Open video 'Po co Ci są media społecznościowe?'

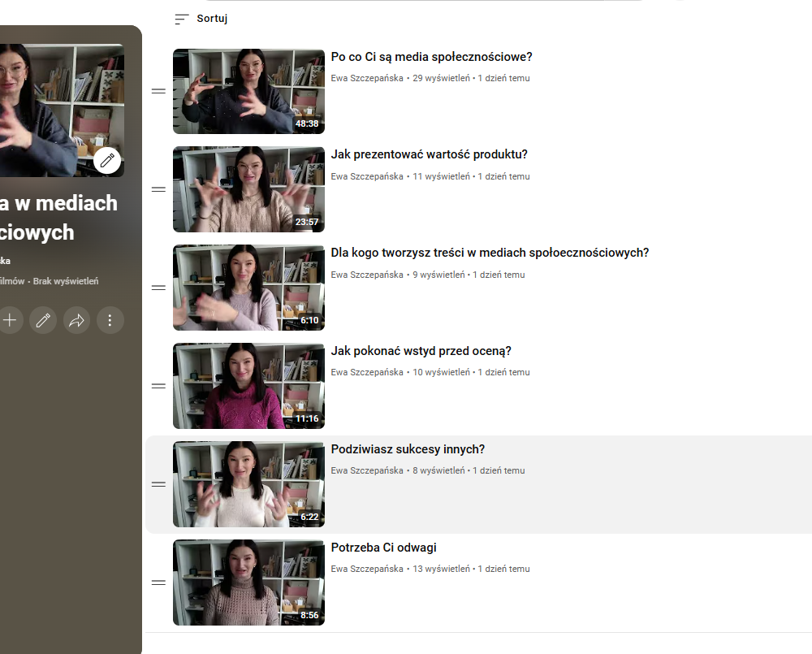pos(431,57)
